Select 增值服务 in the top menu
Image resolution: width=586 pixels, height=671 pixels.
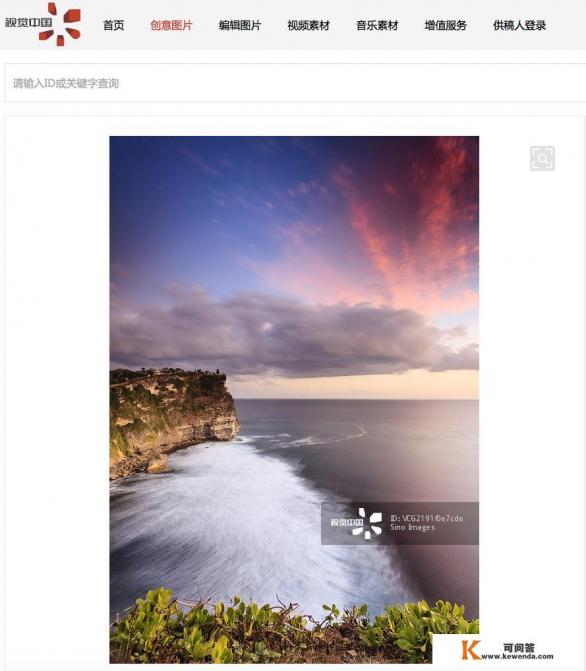tap(446, 25)
